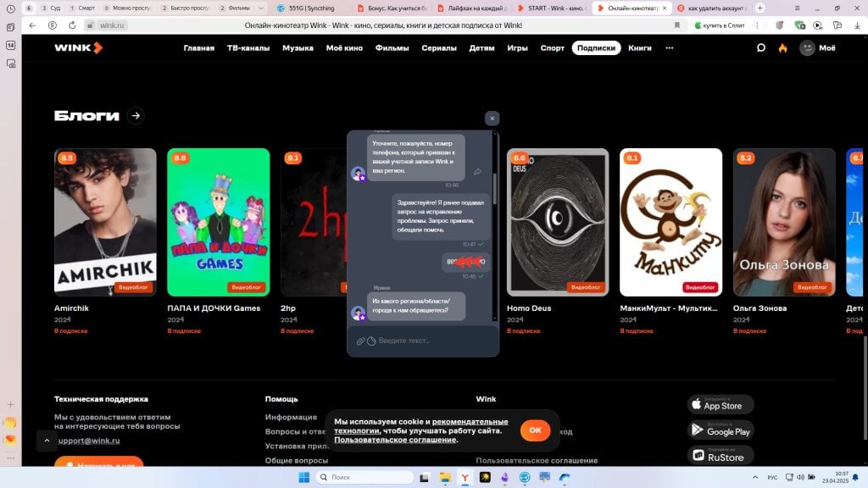The width and height of the screenshot is (868, 488).
Task: Click the volume icon in system tray
Action: pos(800,477)
